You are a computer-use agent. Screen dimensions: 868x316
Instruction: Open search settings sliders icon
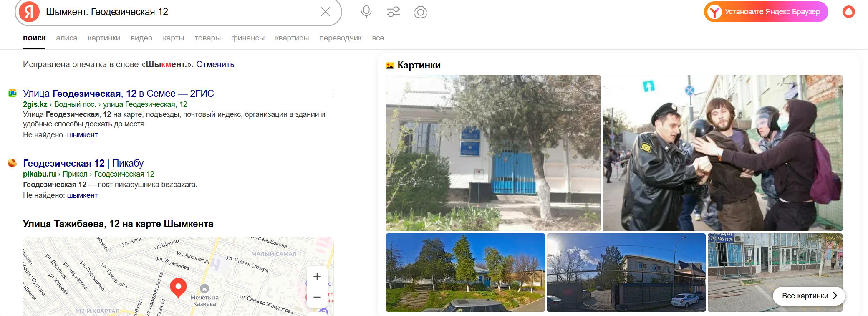[x=394, y=12]
